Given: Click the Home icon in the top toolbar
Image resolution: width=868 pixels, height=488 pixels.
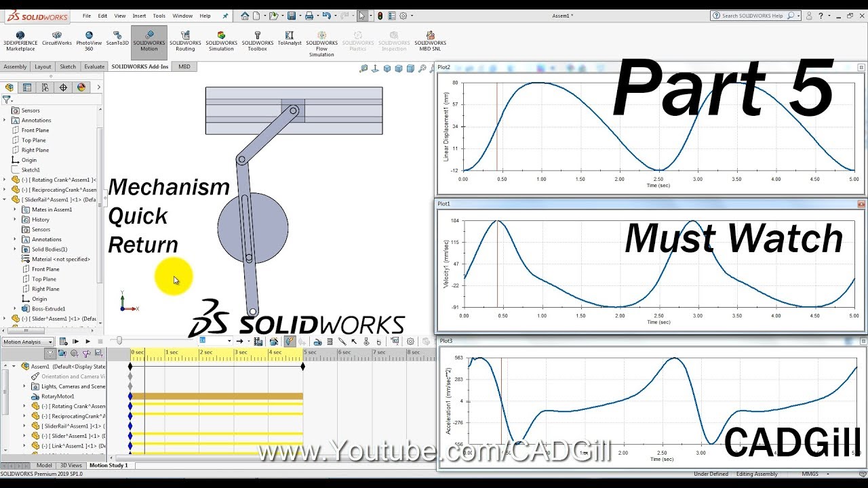Looking at the screenshot, I should [x=245, y=16].
